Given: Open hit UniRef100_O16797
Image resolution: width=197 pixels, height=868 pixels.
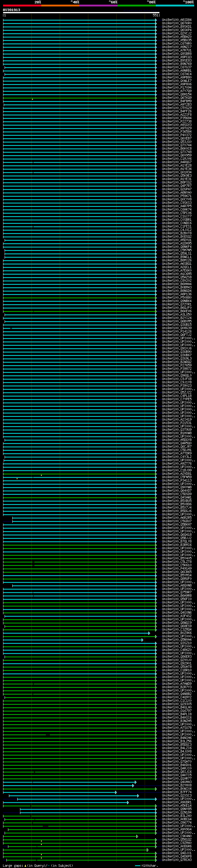Looking at the screenshot, I should 176,711.
